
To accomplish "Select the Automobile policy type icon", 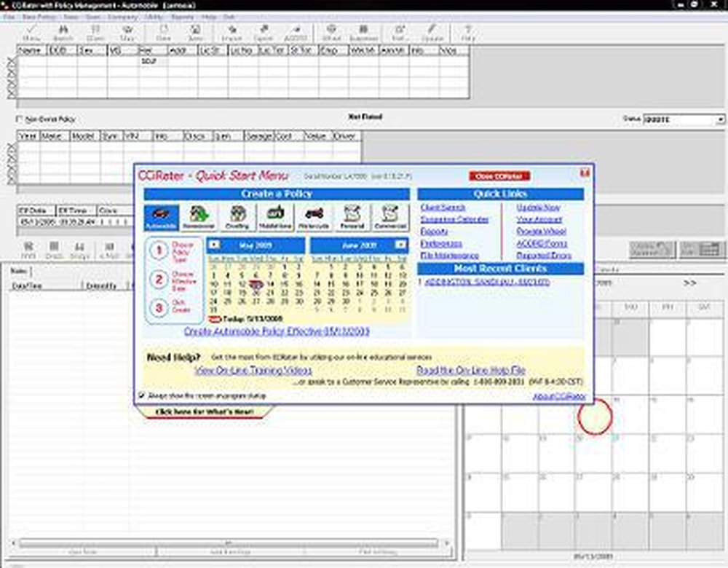I will pos(161,217).
